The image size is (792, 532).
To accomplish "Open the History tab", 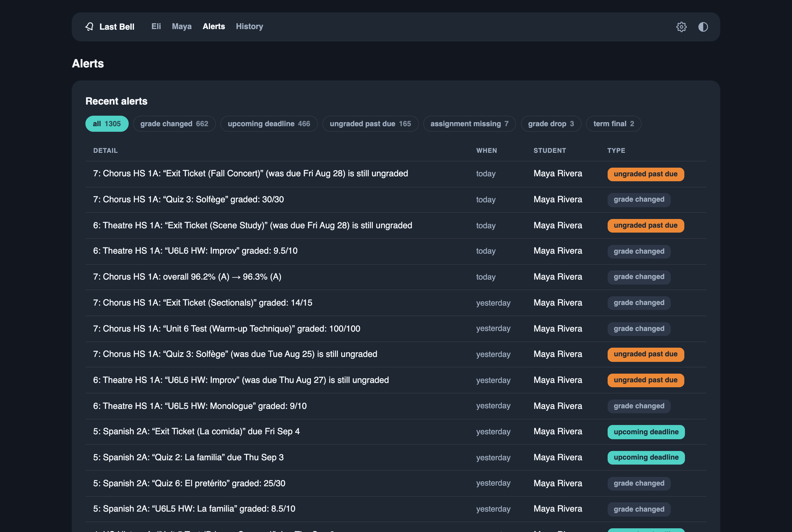I will tap(249, 27).
